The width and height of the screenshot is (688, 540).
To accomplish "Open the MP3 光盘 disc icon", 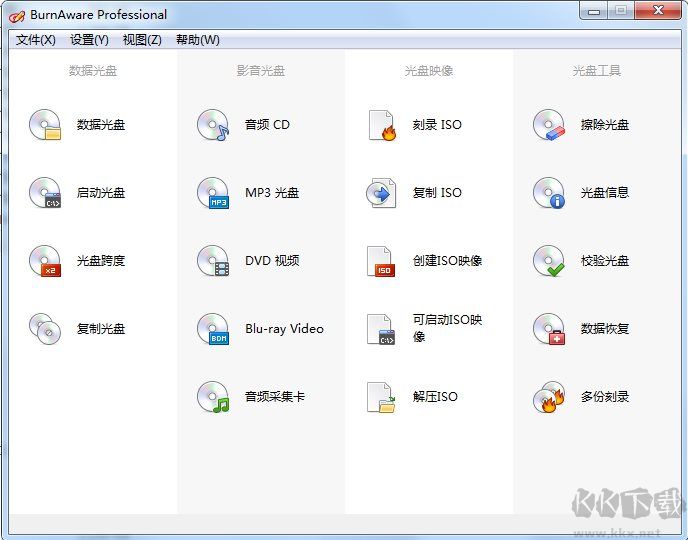I will [213, 193].
